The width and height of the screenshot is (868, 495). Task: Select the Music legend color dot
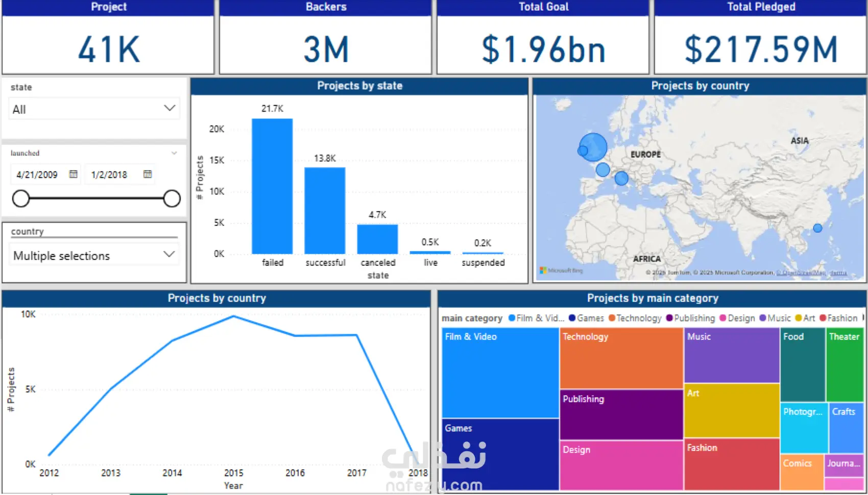[x=763, y=318]
